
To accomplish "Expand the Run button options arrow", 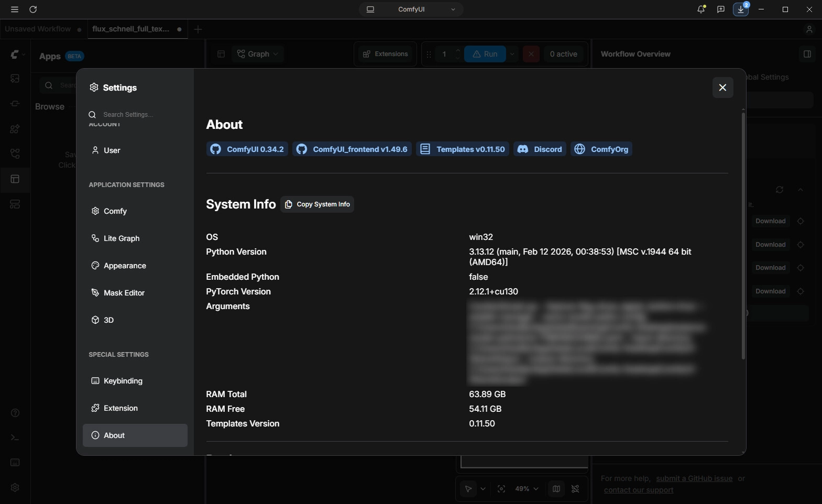I will pyautogui.click(x=512, y=54).
